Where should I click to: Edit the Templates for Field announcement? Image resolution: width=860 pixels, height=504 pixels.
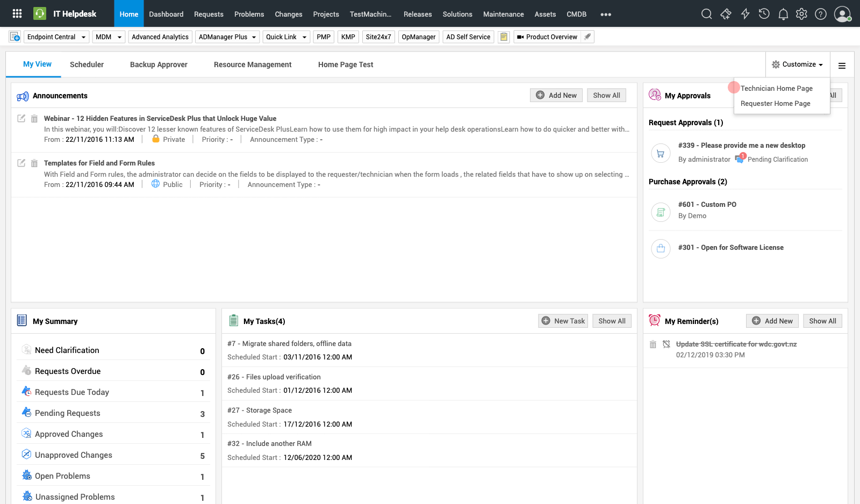21,163
